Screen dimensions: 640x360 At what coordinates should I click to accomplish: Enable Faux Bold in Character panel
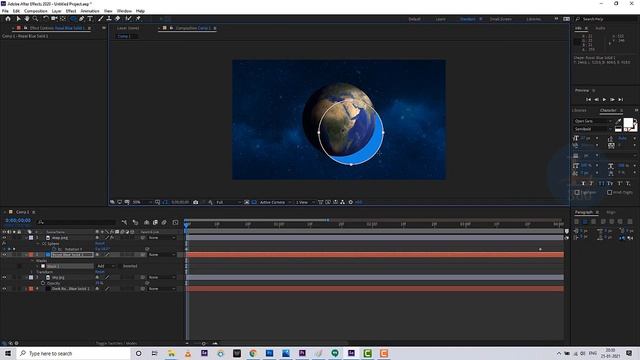[583, 184]
